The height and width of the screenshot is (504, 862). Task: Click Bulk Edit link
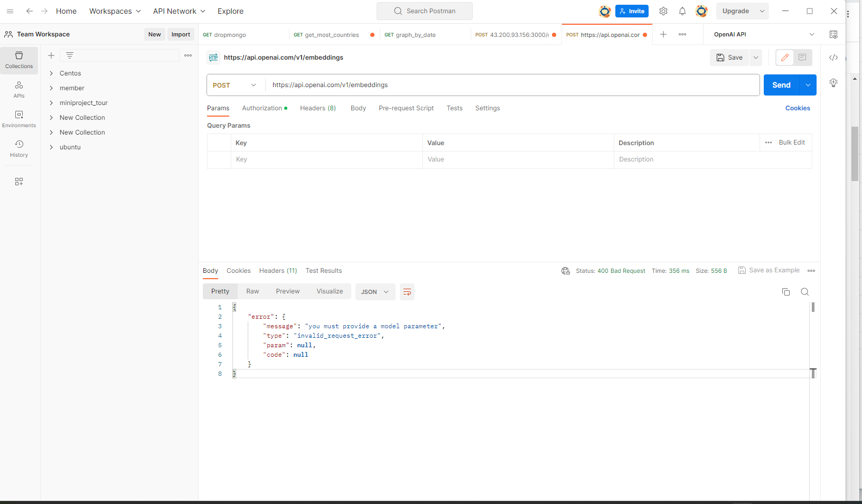pos(792,142)
